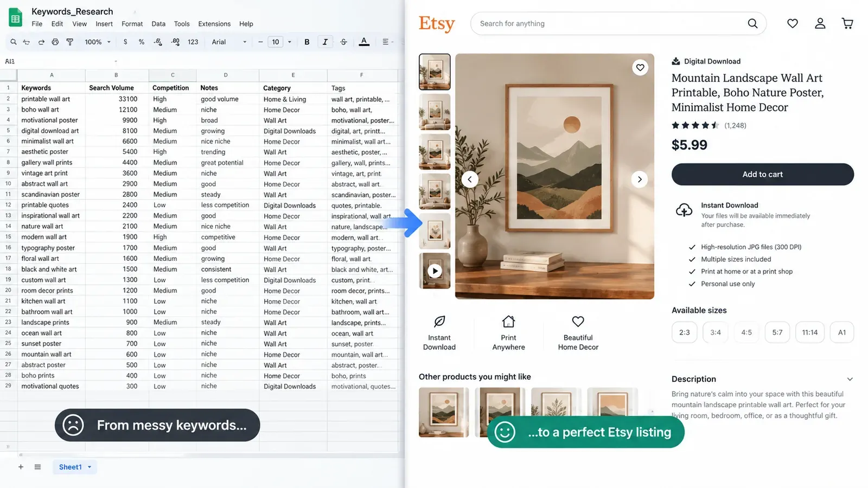The width and height of the screenshot is (868, 488).
Task: Open the File menu
Action: [37, 24]
